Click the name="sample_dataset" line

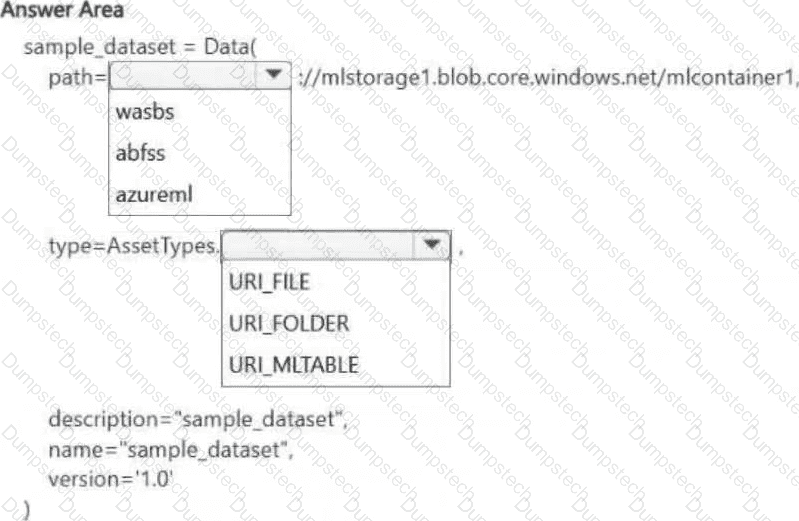[x=170, y=450]
